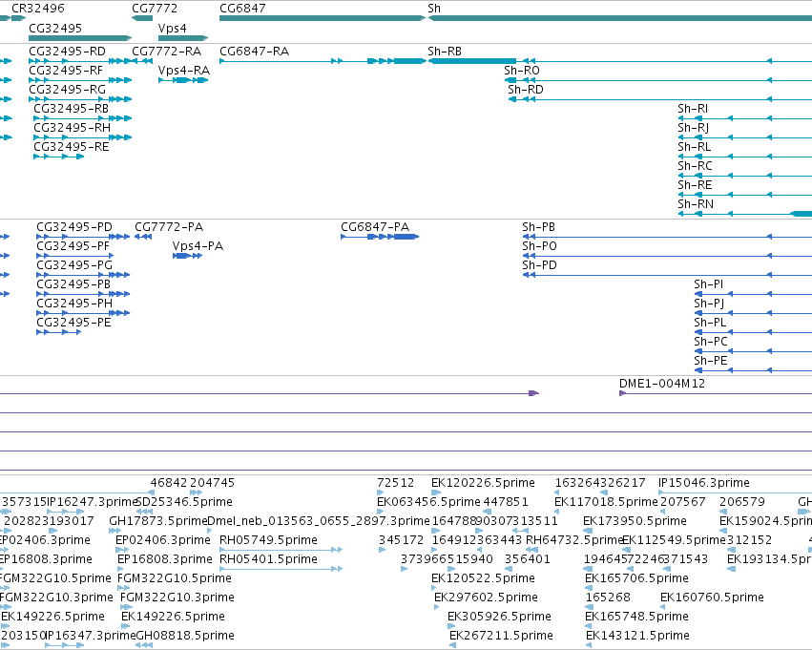Click protein CG32495-PH label

pyautogui.click(x=74, y=304)
